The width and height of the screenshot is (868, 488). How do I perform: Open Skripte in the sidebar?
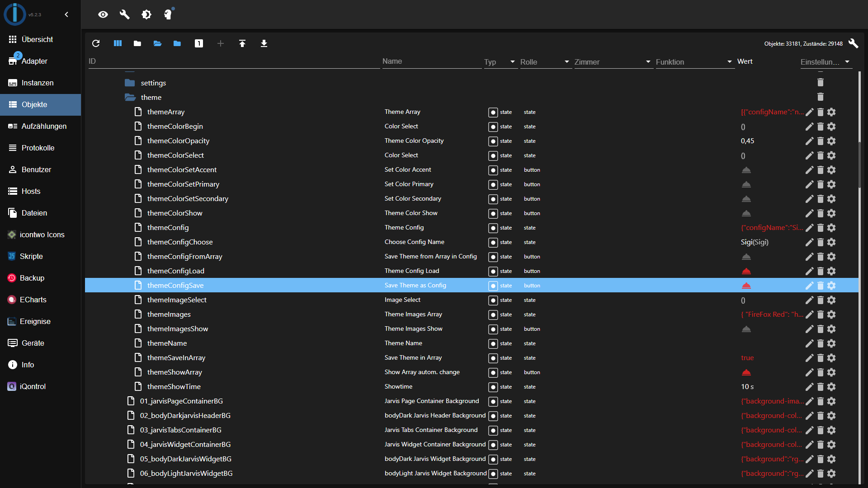(40, 257)
